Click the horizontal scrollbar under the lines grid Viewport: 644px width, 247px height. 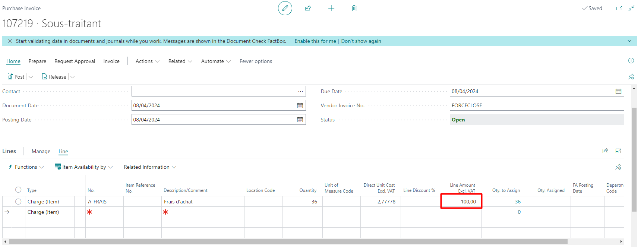tap(287, 242)
